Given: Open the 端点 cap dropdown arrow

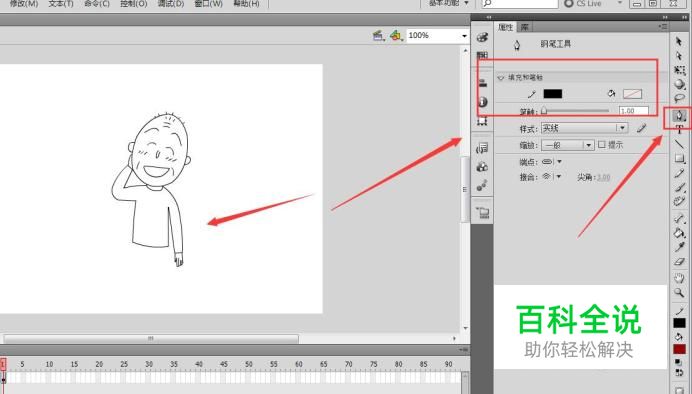Looking at the screenshot, I should (559, 161).
